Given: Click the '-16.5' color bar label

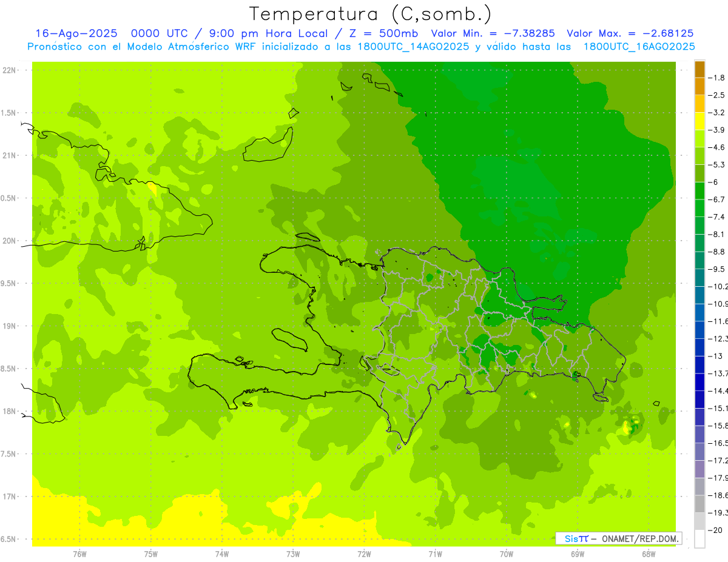Looking at the screenshot, I should (718, 443).
